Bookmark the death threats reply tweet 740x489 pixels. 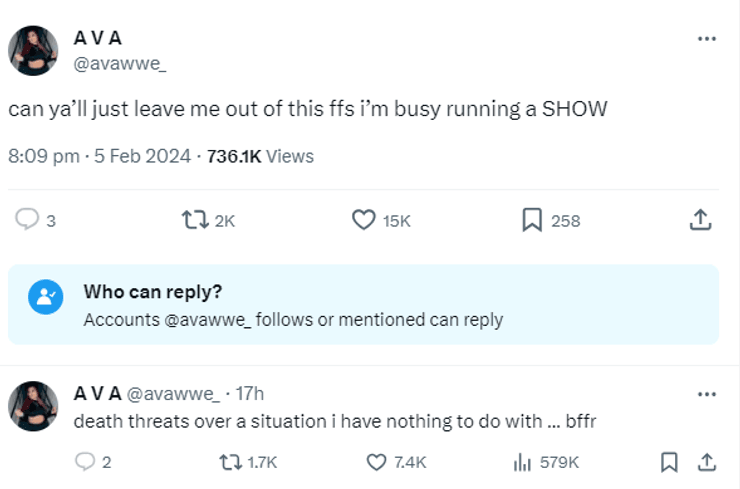669,461
